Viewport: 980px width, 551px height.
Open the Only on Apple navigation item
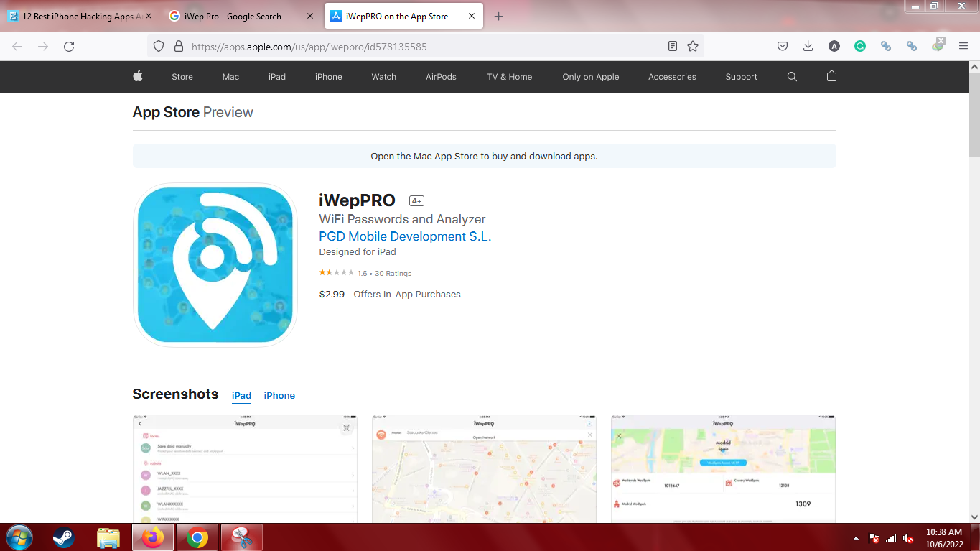click(x=591, y=77)
